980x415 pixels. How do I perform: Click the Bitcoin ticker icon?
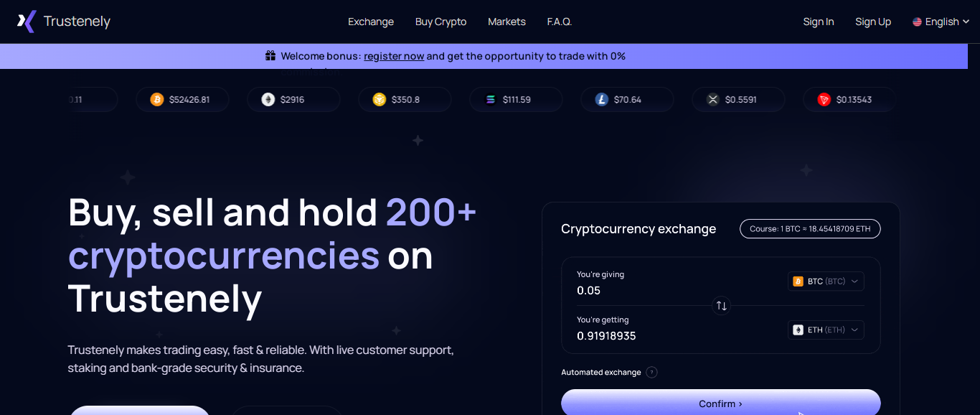click(157, 100)
